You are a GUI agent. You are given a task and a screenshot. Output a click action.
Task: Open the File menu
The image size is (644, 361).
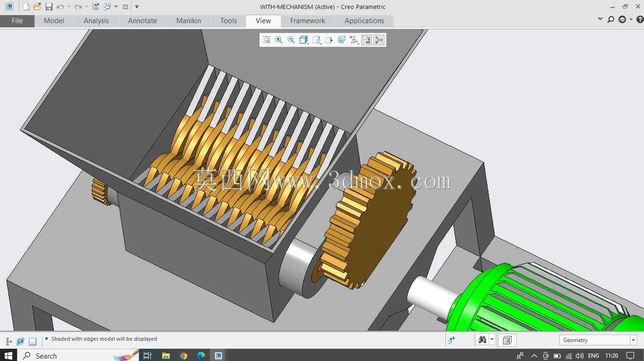(17, 21)
